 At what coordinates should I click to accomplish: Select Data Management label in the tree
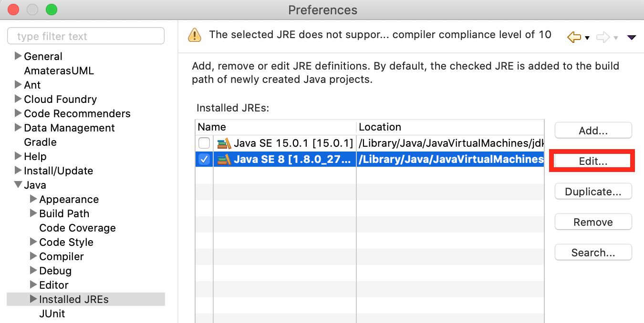(69, 128)
